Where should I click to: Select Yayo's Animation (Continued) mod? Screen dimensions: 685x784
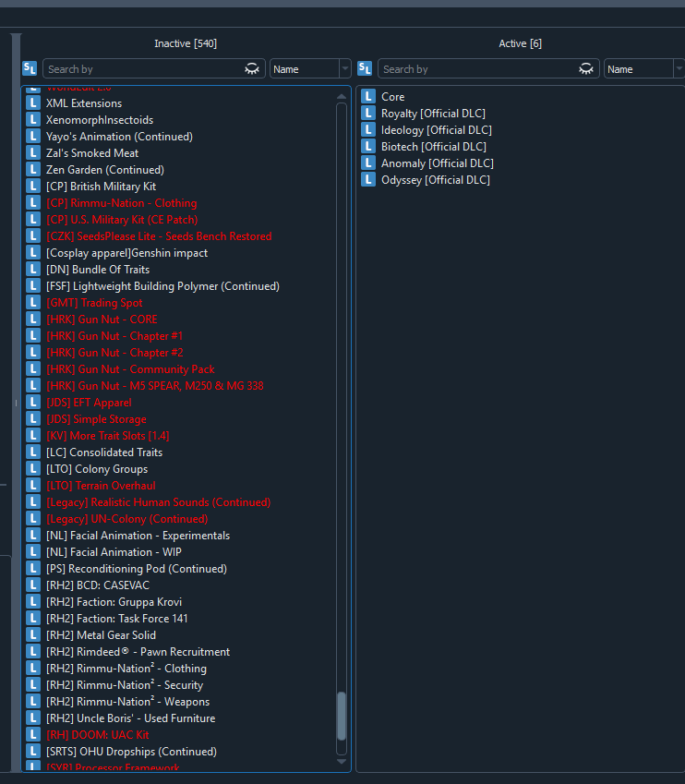click(x=119, y=137)
